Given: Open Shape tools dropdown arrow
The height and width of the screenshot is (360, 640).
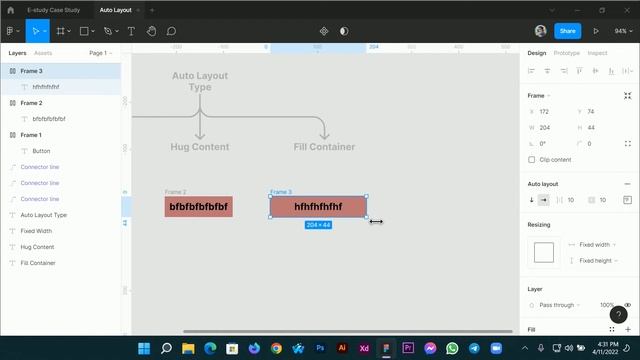Looking at the screenshot, I should [x=93, y=31].
